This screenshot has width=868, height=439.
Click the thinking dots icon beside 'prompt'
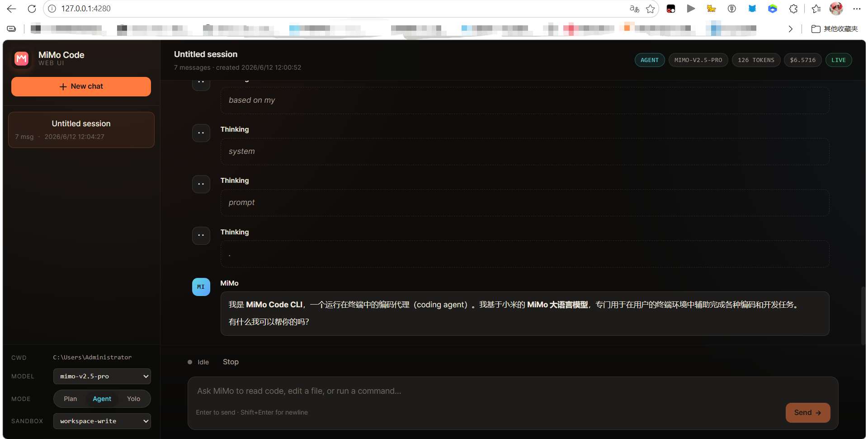pos(201,184)
